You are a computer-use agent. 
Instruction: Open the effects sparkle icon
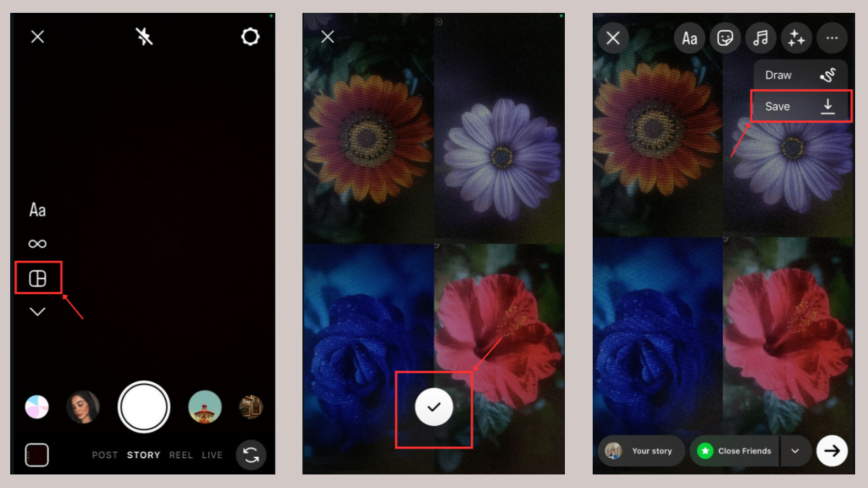click(x=796, y=38)
